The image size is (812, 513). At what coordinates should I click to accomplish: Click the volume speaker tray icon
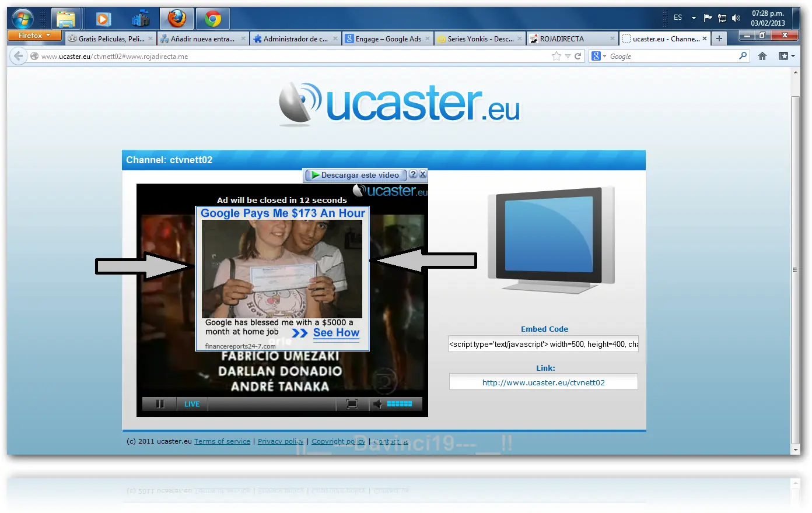(x=736, y=18)
